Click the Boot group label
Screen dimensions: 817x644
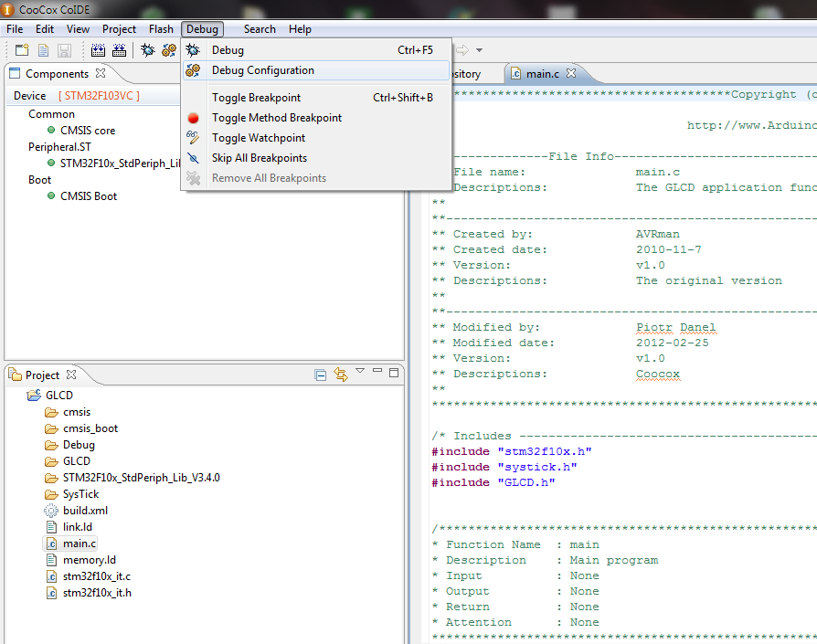tap(39, 180)
